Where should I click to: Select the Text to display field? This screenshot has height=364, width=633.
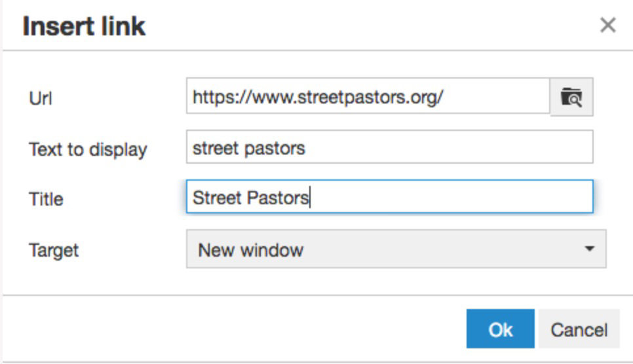tap(390, 147)
